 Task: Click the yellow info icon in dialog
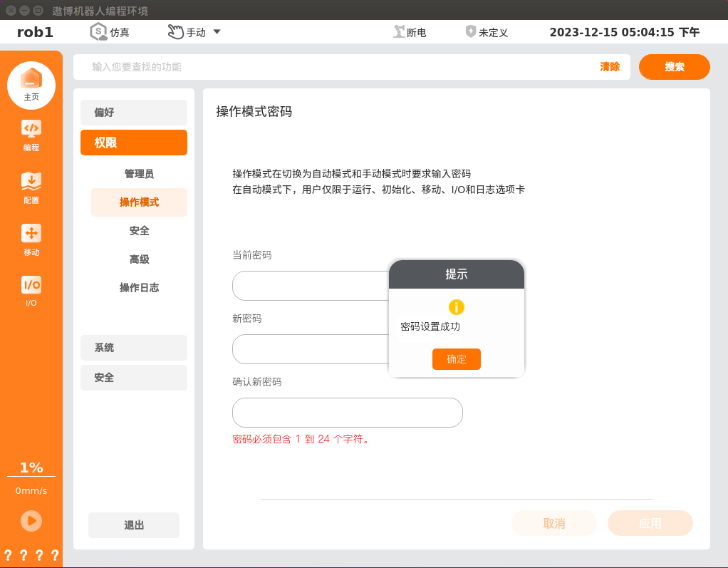click(x=457, y=307)
